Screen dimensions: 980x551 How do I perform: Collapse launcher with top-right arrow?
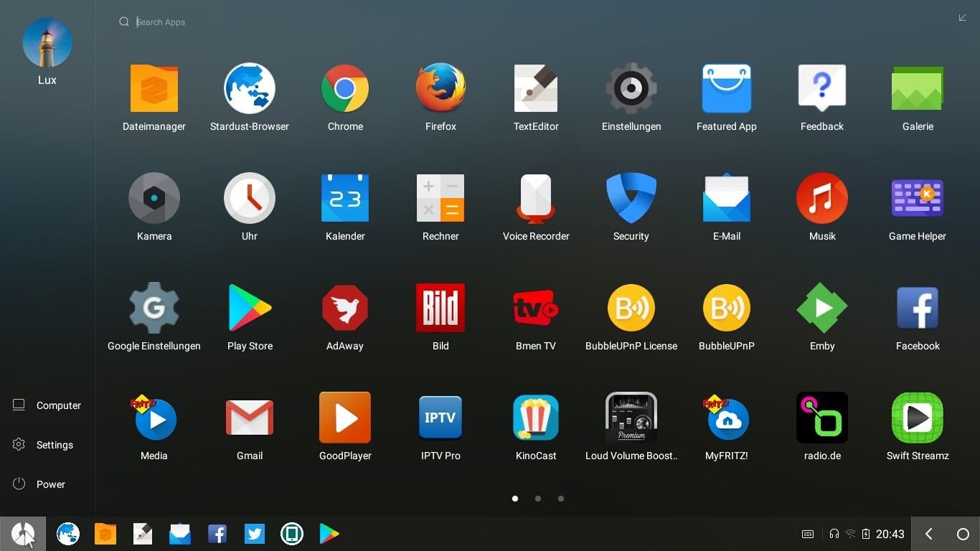point(963,18)
